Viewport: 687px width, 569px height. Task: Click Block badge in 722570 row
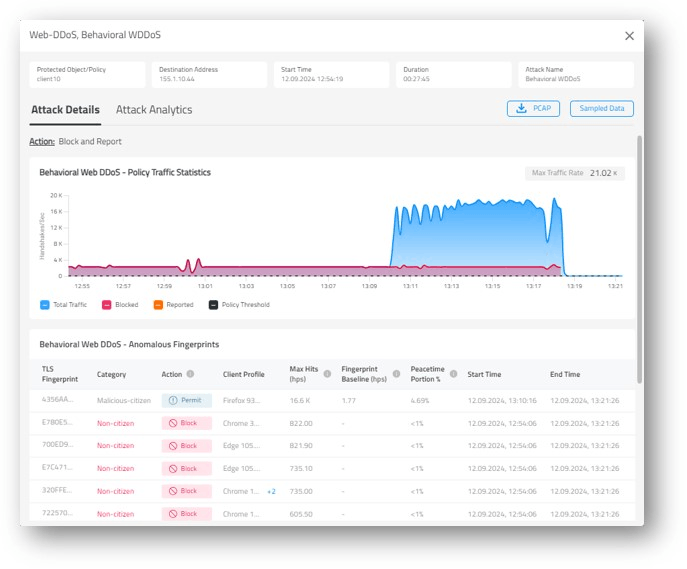[x=187, y=514]
